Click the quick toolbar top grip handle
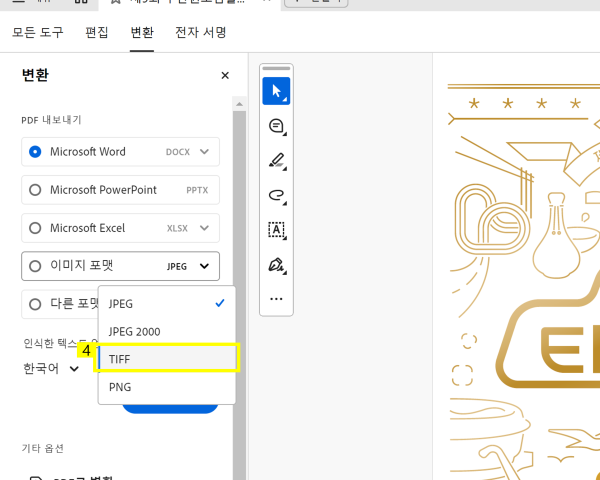 click(276, 69)
